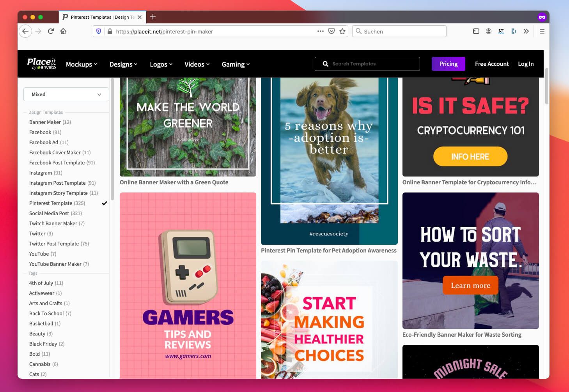Open a new browser tab
Screen dimensions: 569x392
click(x=153, y=17)
